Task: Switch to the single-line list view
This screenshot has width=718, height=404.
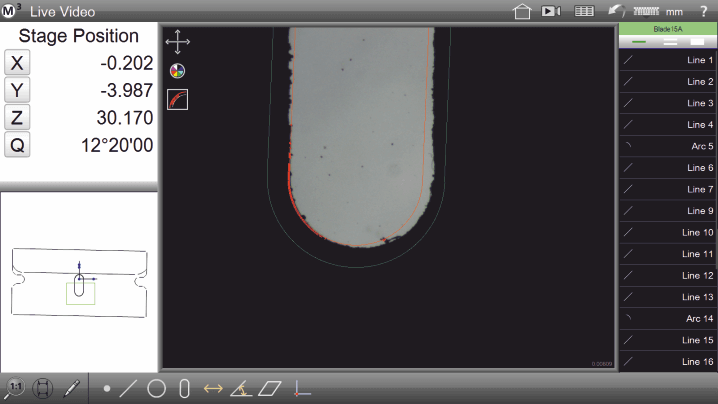Action: pos(640,42)
